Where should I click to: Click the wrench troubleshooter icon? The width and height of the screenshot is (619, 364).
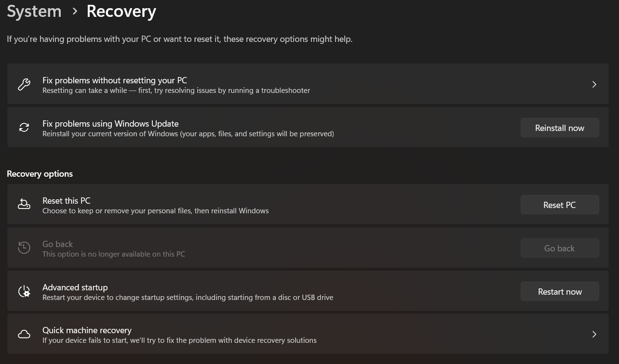click(x=24, y=85)
